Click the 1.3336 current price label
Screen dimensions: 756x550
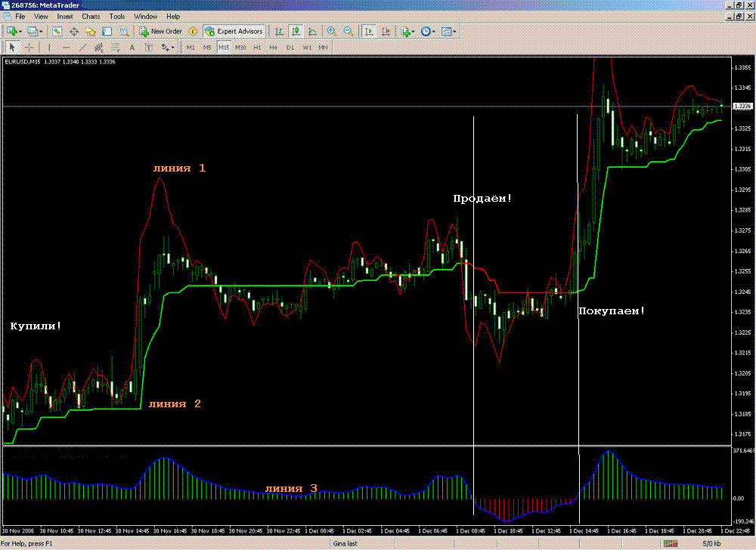742,107
